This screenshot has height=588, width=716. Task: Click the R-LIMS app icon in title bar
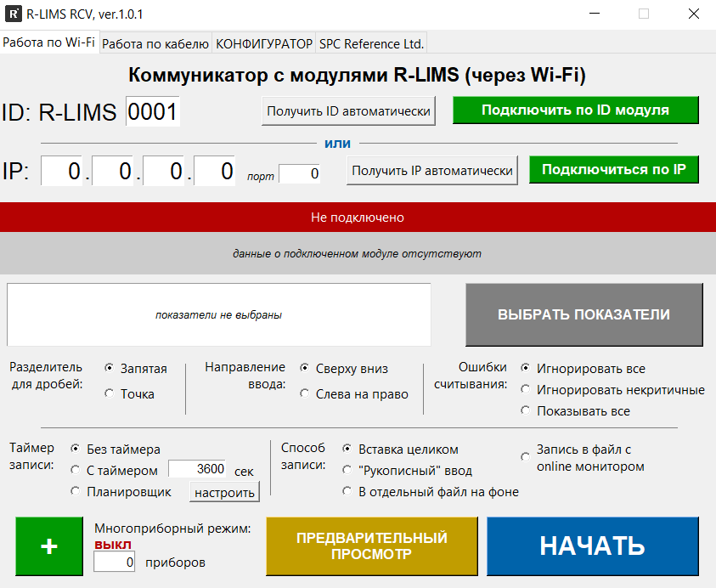pyautogui.click(x=13, y=14)
